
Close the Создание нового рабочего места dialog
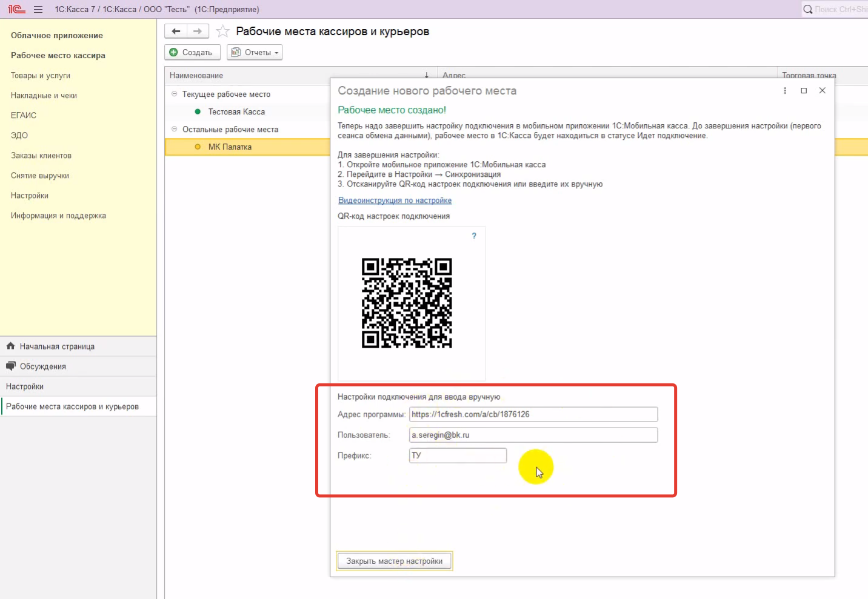822,90
